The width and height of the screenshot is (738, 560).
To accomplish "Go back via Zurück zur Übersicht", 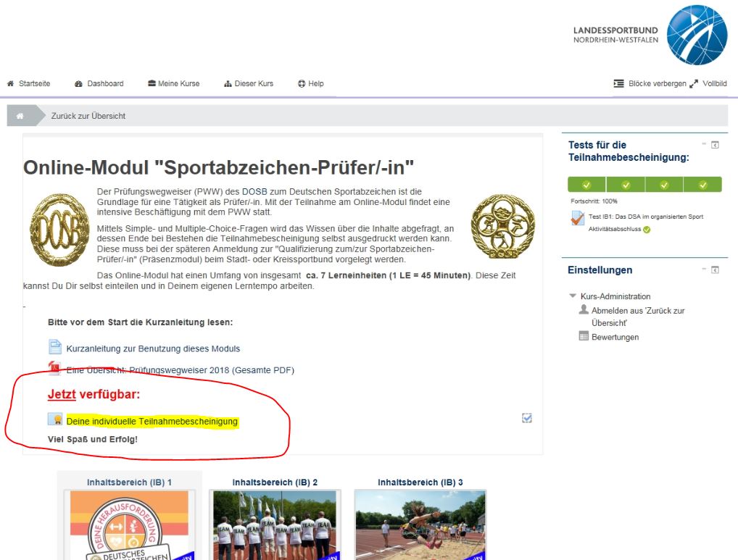I will pos(88,116).
